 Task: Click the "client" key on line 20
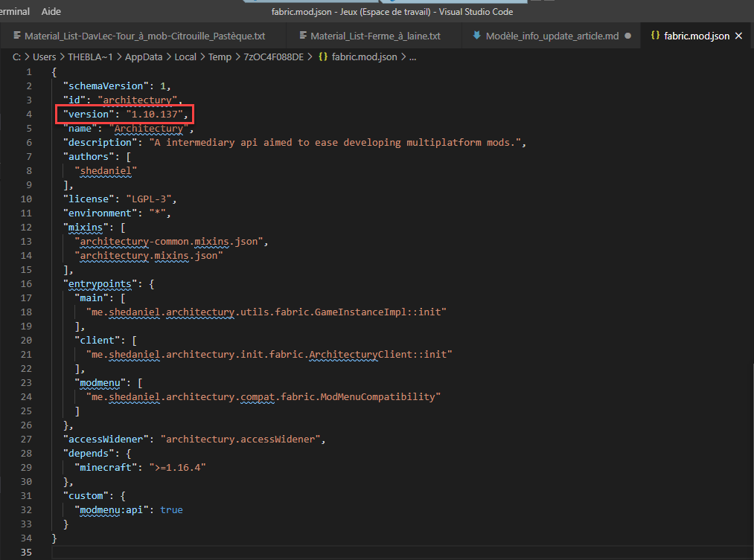(98, 341)
